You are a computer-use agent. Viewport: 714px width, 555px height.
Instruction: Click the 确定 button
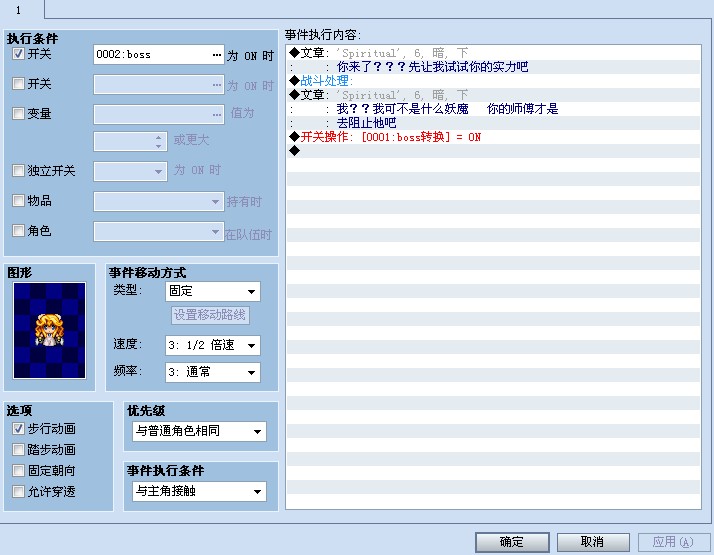(512, 542)
